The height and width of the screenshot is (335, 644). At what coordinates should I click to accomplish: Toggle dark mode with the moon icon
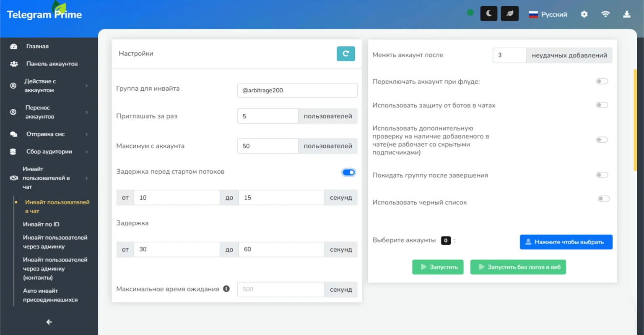point(488,13)
